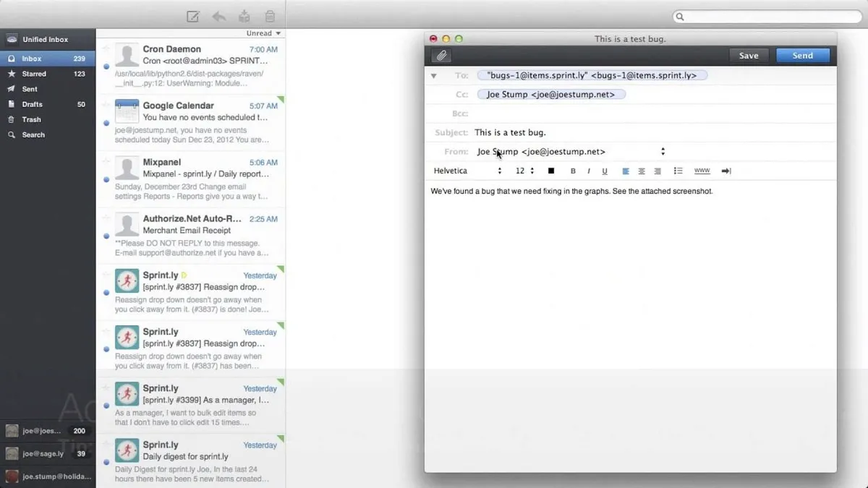868x488 pixels.
Task: Toggle unread dot on Sprint.ly Daily digest
Action: tap(106, 462)
